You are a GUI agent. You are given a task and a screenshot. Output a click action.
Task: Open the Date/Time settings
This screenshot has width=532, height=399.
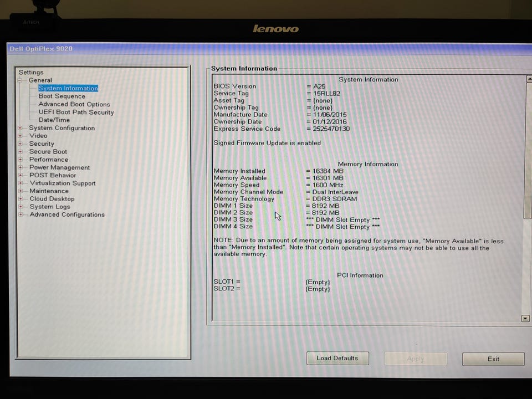coord(54,120)
